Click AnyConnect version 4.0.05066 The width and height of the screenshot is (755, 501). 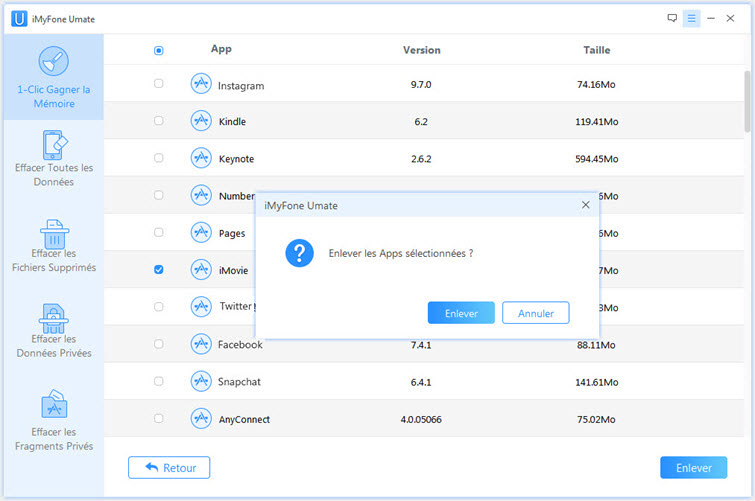pyautogui.click(x=421, y=420)
